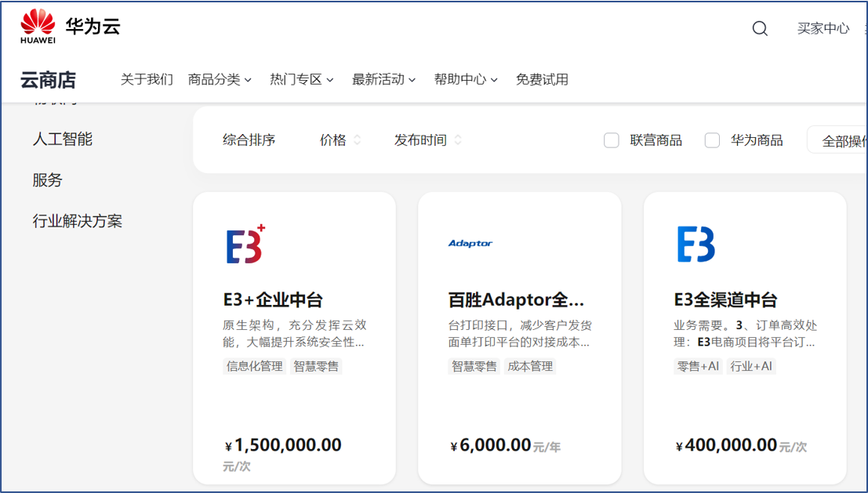Click description starting 台打印接口
The image size is (868, 493).
tap(520, 334)
